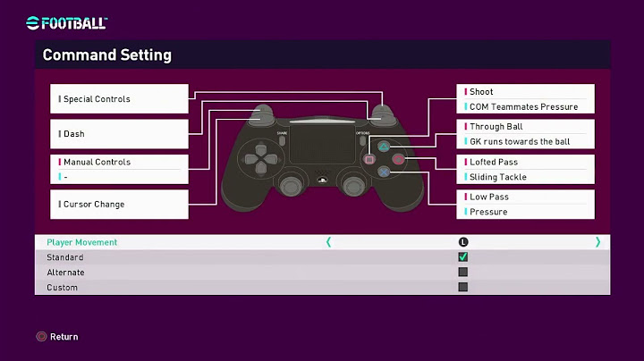Select the Standard preset row
This screenshot has height=361, width=644.
point(322,257)
